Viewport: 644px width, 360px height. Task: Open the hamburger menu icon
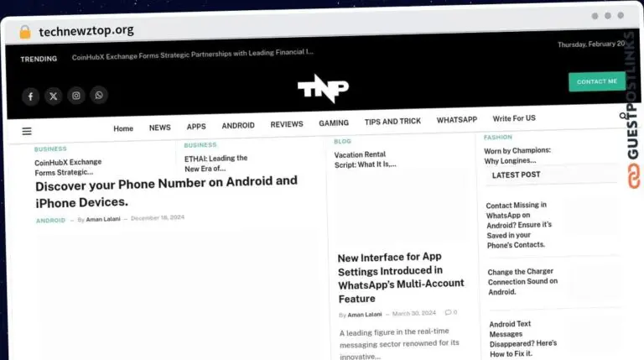click(27, 131)
